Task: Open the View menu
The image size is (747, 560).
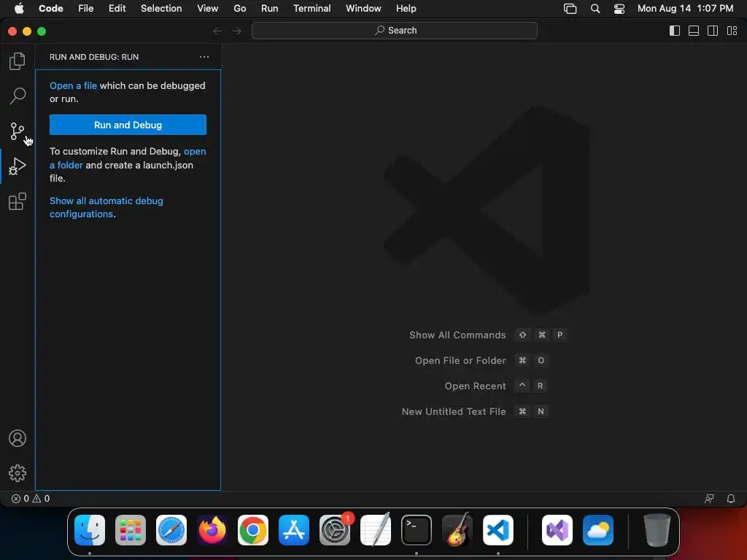Action: pyautogui.click(x=208, y=9)
